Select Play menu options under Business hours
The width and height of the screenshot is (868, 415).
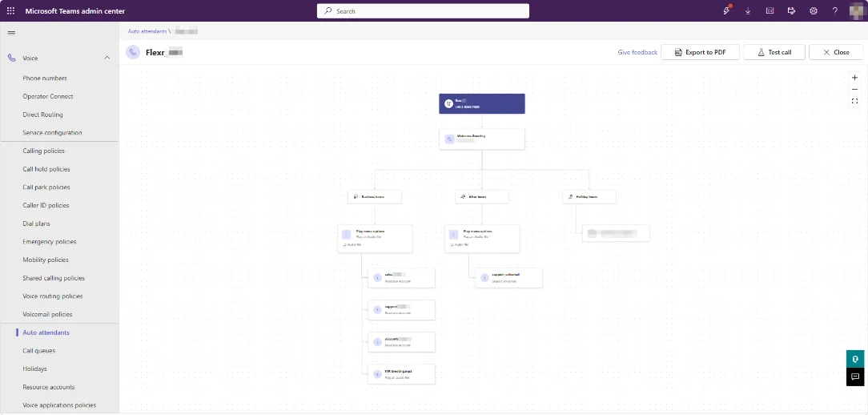coord(375,239)
